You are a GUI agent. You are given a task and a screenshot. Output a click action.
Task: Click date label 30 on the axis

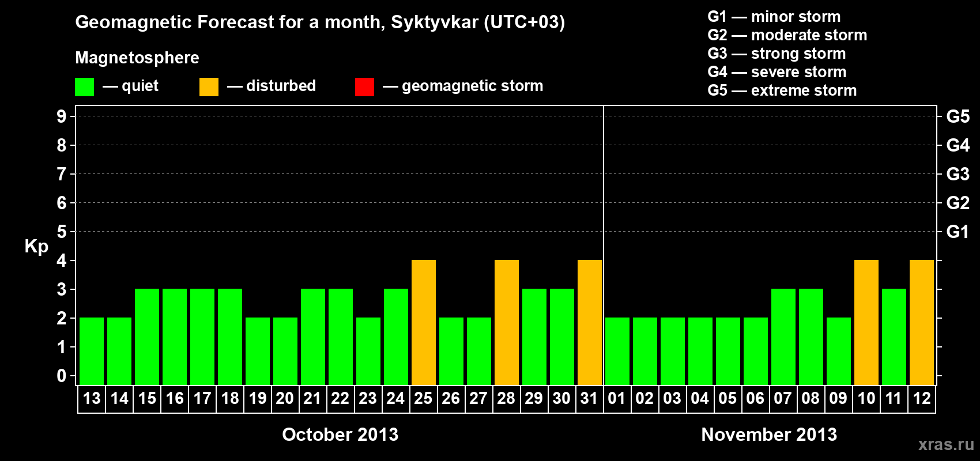click(x=561, y=398)
